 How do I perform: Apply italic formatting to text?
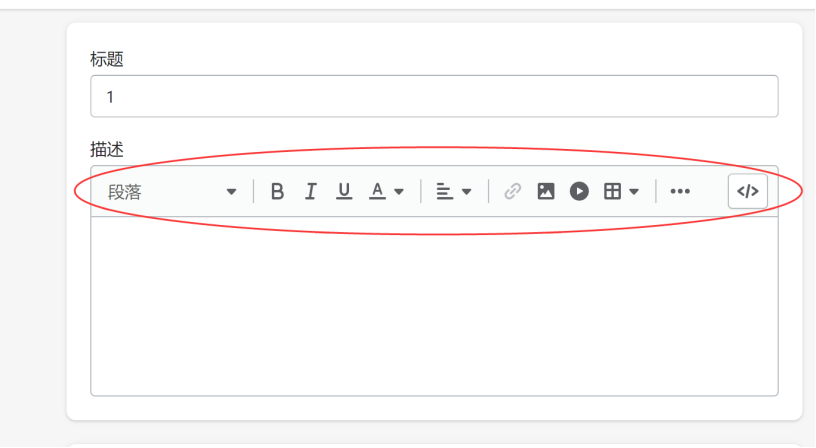[x=311, y=191]
